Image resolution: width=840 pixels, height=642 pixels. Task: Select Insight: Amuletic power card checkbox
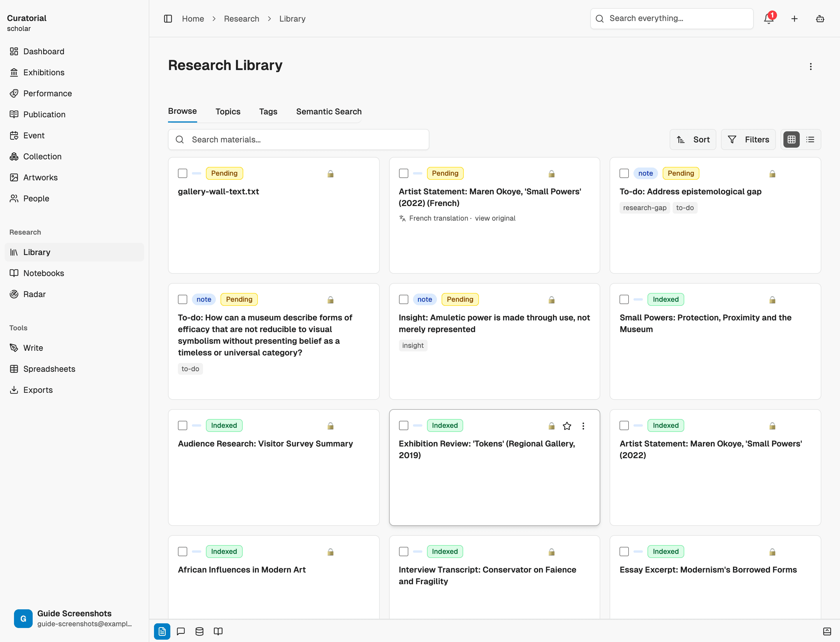point(403,299)
